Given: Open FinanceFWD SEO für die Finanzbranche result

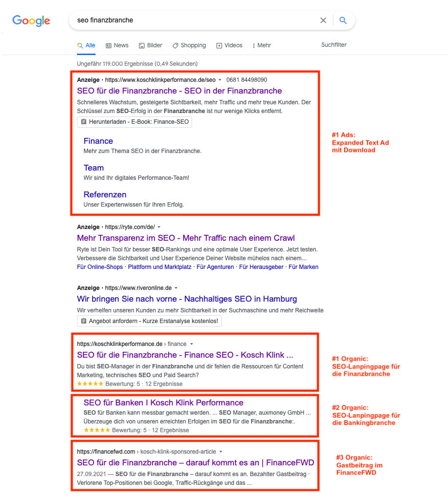Looking at the screenshot, I should [x=195, y=462].
